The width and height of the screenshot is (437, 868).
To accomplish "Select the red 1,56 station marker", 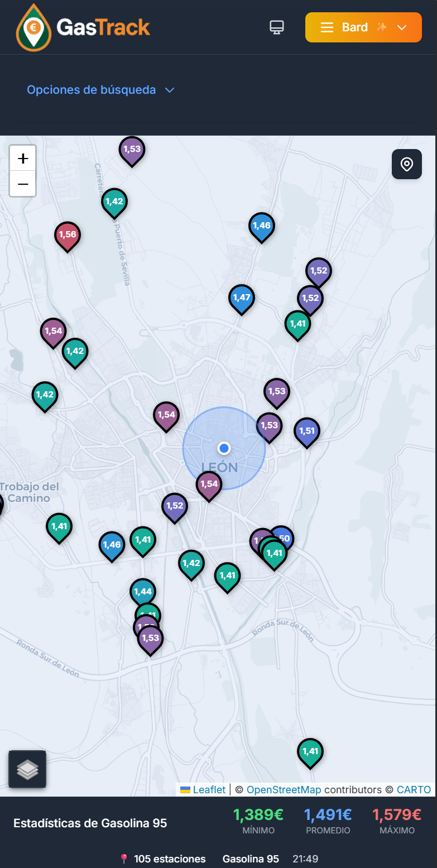I will [68, 237].
